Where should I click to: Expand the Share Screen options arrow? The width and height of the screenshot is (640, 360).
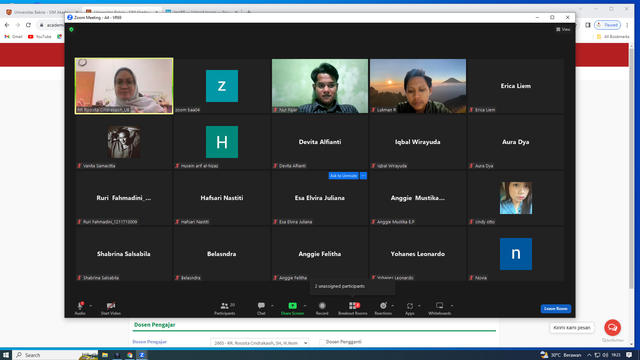click(x=305, y=306)
